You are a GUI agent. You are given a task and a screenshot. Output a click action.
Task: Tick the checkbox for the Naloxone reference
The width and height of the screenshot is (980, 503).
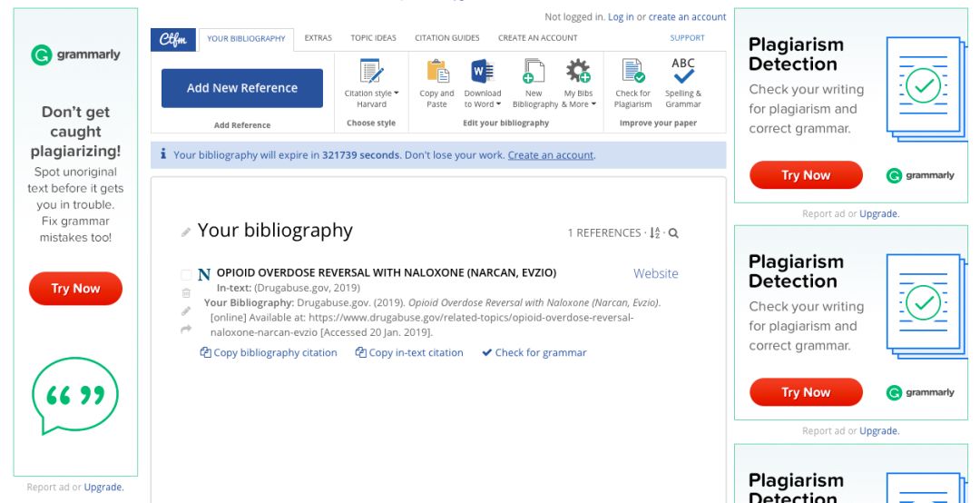coord(186,274)
